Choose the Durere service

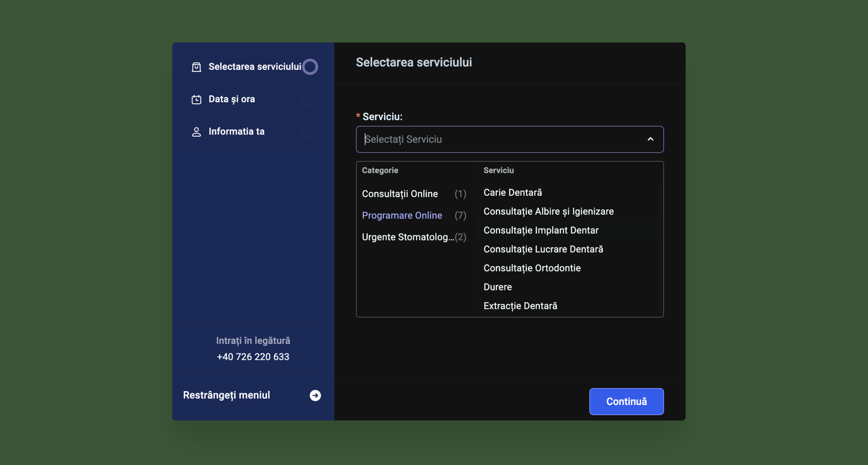497,287
